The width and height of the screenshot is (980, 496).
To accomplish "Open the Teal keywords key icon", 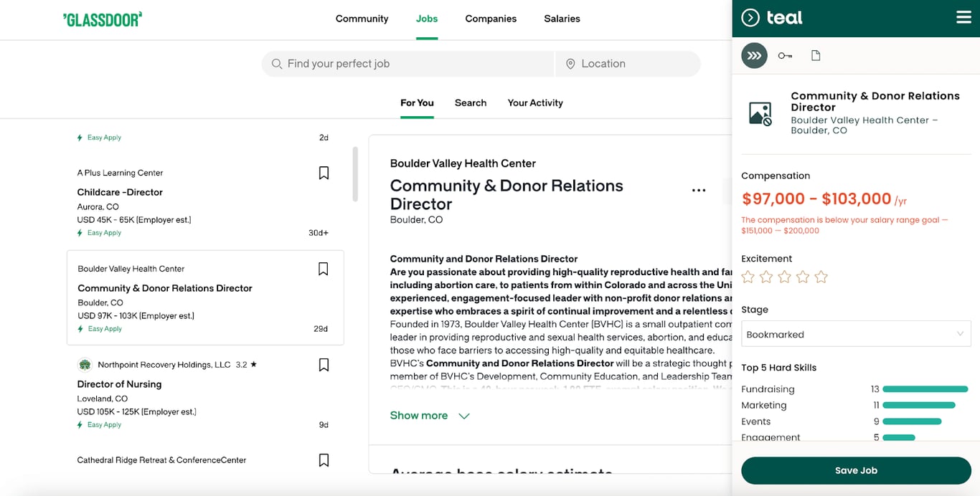I will tap(785, 55).
